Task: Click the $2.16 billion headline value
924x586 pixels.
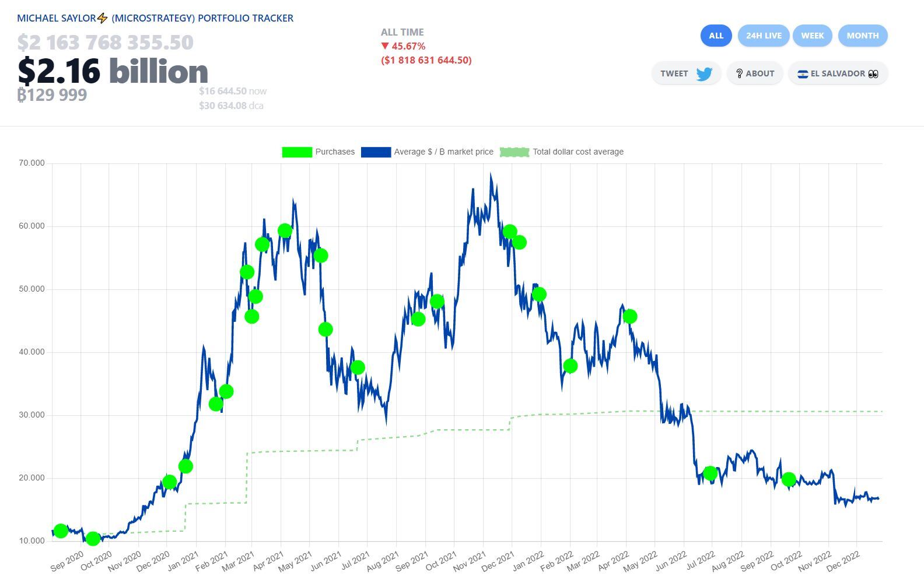Action: [x=113, y=71]
